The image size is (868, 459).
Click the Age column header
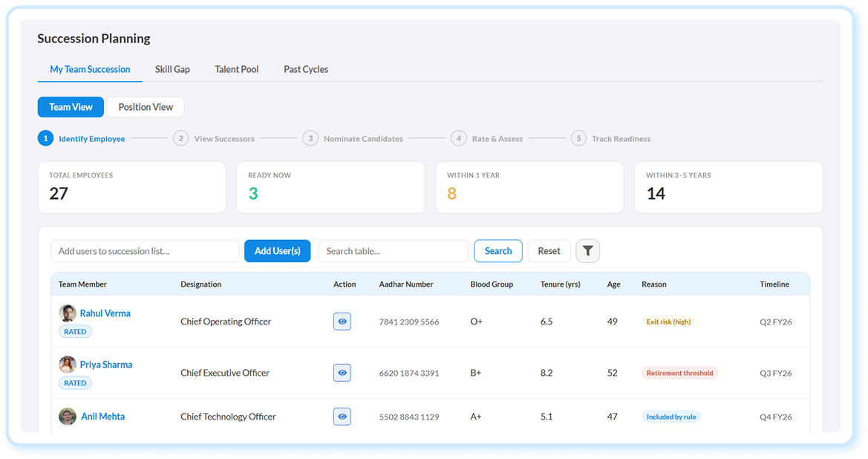(613, 284)
